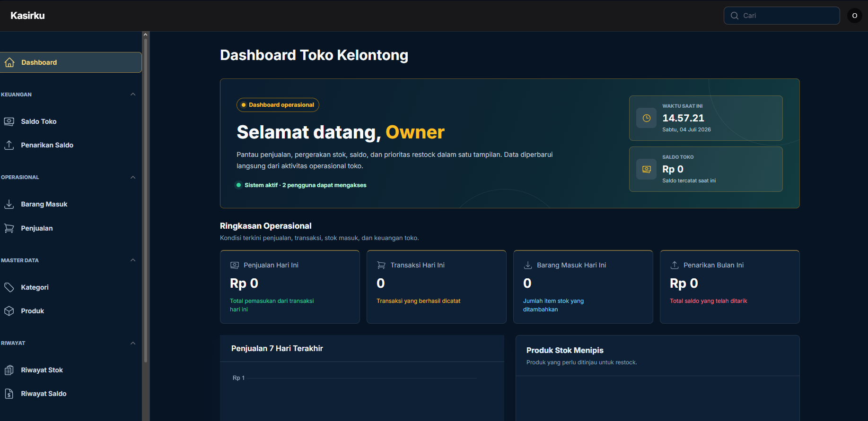This screenshot has width=868, height=421.
Task: Click 'Produk Stok Menipis' panel title
Action: coord(565,350)
